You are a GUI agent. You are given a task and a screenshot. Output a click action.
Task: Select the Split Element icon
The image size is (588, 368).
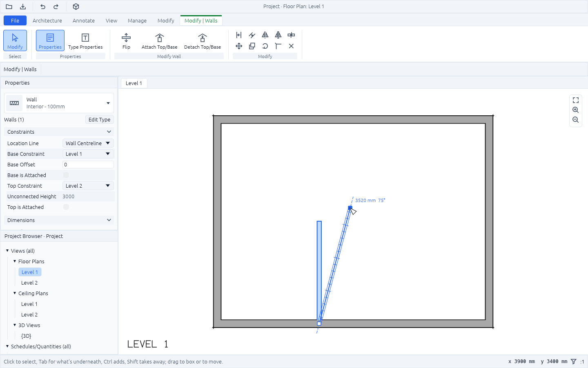coord(291,35)
